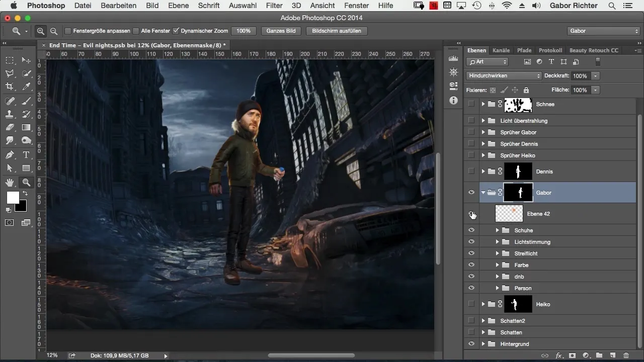Open the Deckkraft opacity slider dropdown

(x=596, y=76)
